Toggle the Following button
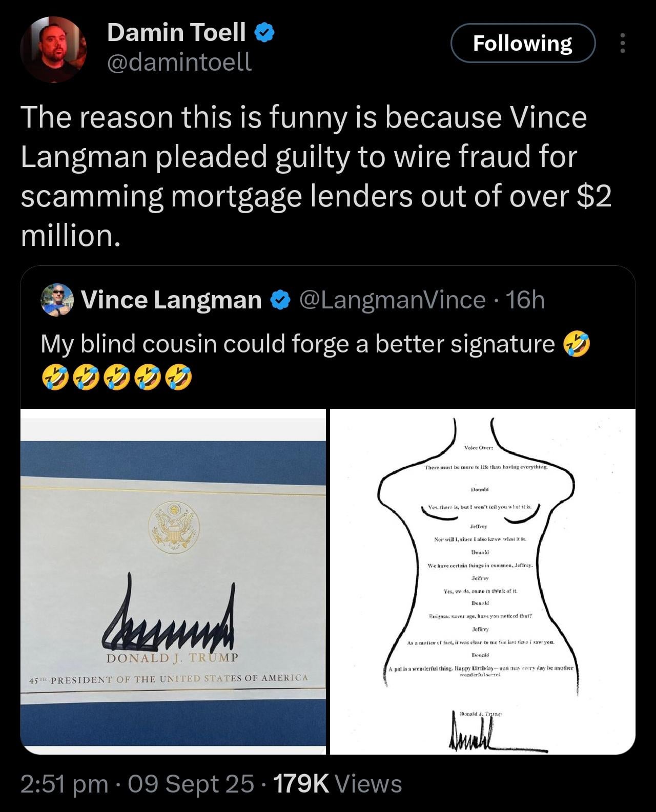The width and height of the screenshot is (656, 812). pyautogui.click(x=523, y=43)
